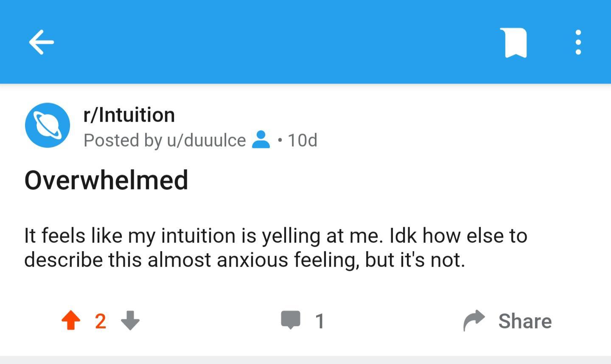Downvote the post with gray arrow

130,320
